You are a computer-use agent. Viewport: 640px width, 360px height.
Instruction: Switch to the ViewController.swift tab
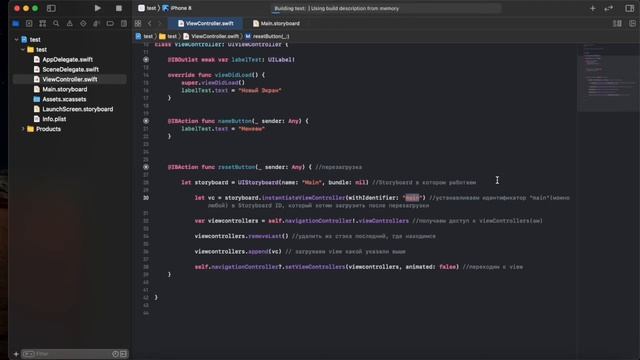[206, 24]
